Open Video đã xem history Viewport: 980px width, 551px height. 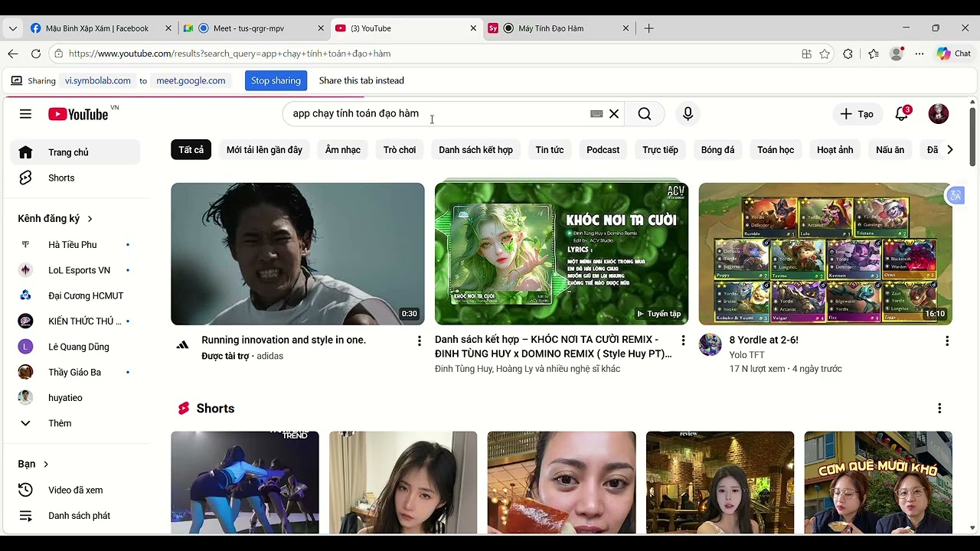tap(75, 490)
